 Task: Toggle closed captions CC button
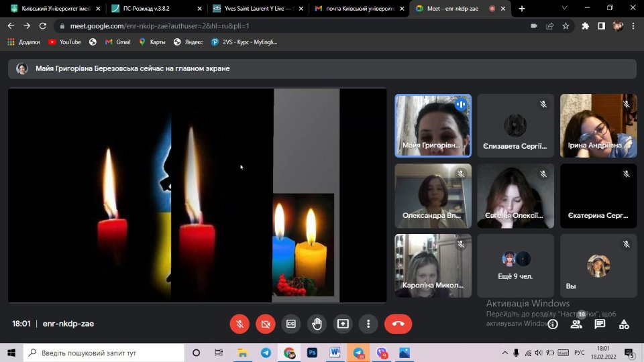(291, 324)
